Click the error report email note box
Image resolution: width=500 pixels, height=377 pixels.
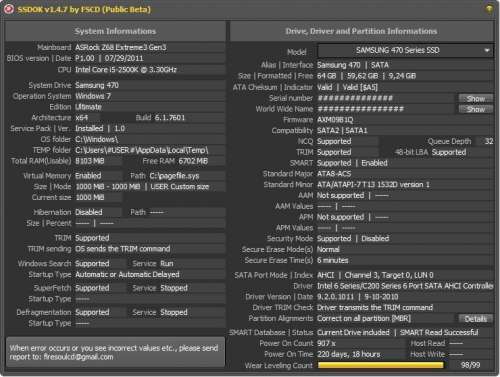(115, 352)
